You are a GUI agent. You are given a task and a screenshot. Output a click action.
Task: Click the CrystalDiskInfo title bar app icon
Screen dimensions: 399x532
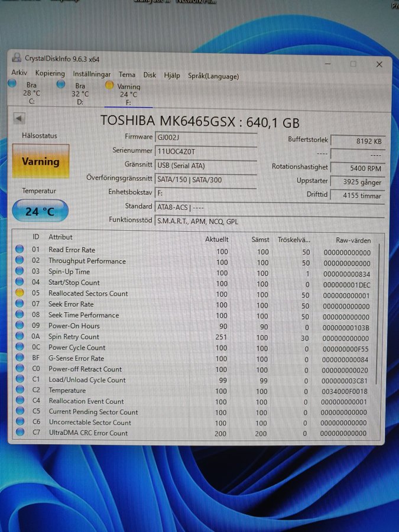[x=16, y=58]
